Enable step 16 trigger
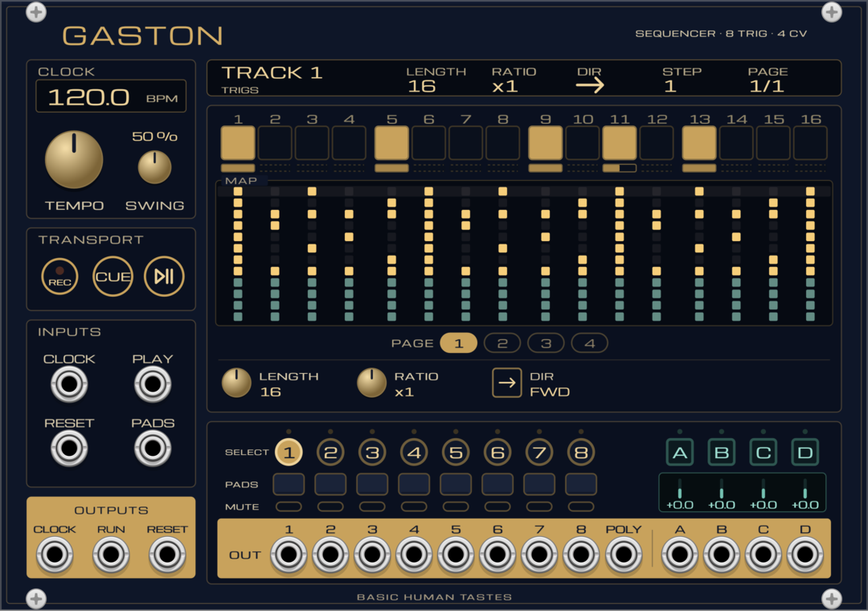The height and width of the screenshot is (611, 868). click(810, 143)
